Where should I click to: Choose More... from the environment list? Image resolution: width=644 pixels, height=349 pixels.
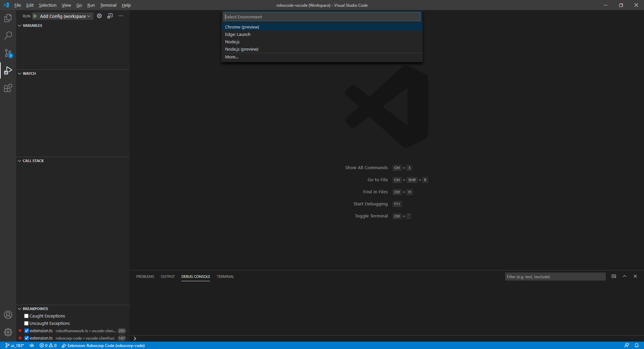pos(231,57)
